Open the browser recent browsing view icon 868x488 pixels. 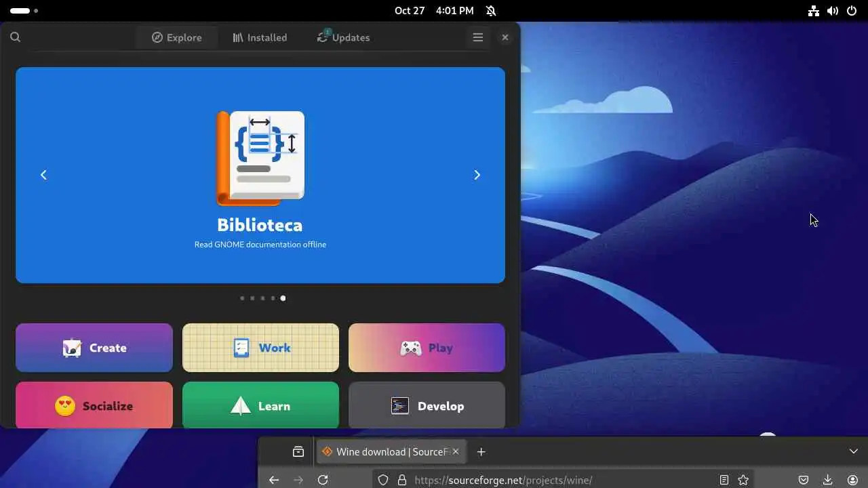pos(298,451)
